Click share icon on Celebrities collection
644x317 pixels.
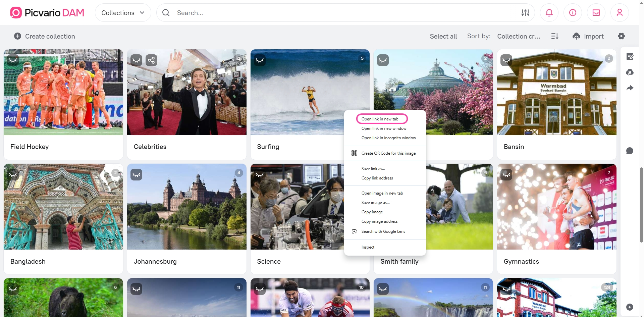pos(151,60)
